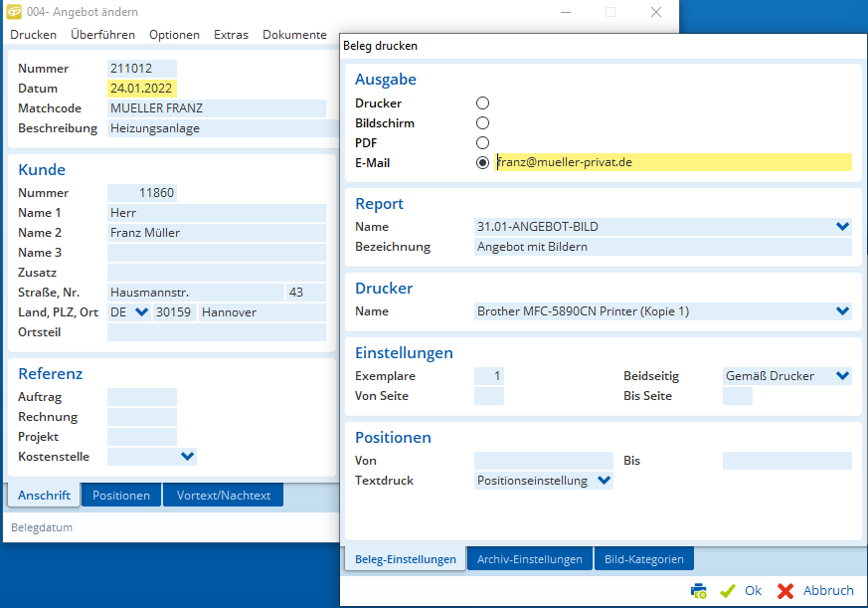Switch to the Archiv-Einstellungen tab
This screenshot has height=608, width=868.
[x=529, y=559]
